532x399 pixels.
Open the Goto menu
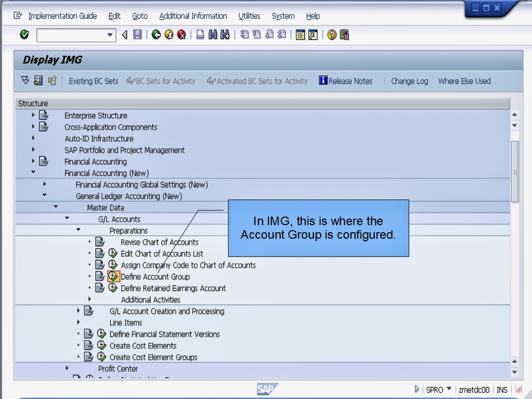coord(140,16)
